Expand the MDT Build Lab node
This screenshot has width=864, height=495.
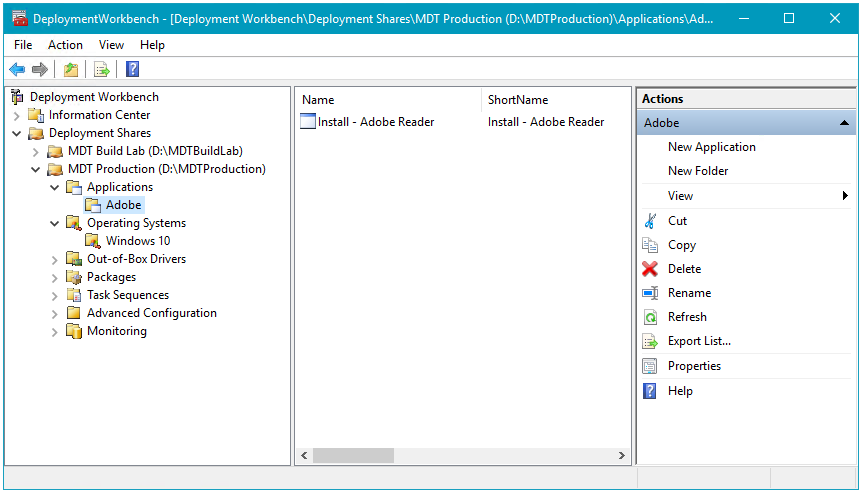pos(36,151)
